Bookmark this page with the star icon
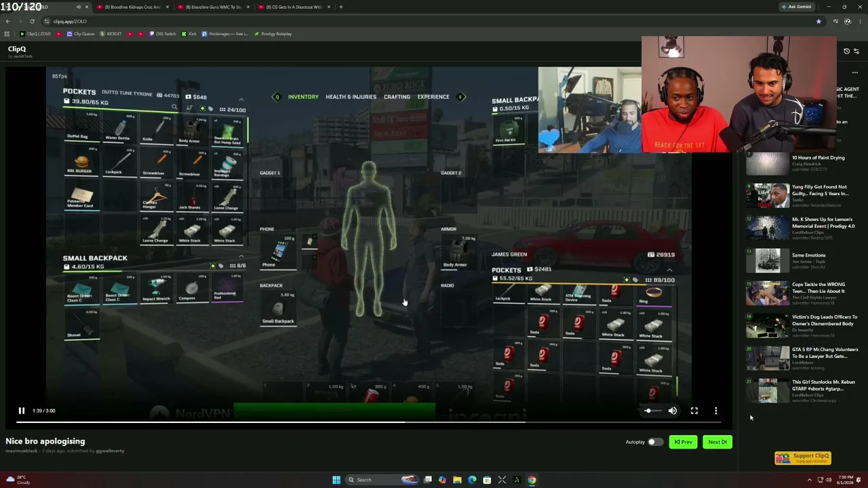This screenshot has height=488, width=868. point(818,21)
